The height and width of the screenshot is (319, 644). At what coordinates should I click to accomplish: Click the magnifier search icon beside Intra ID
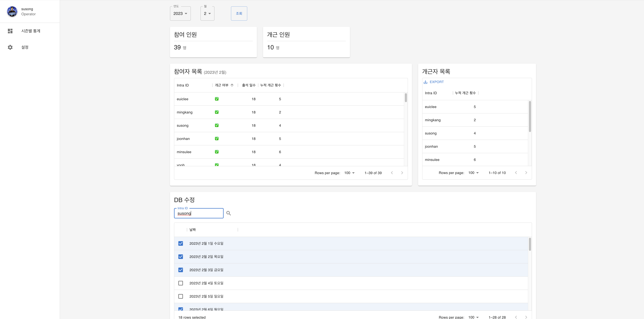pos(228,213)
